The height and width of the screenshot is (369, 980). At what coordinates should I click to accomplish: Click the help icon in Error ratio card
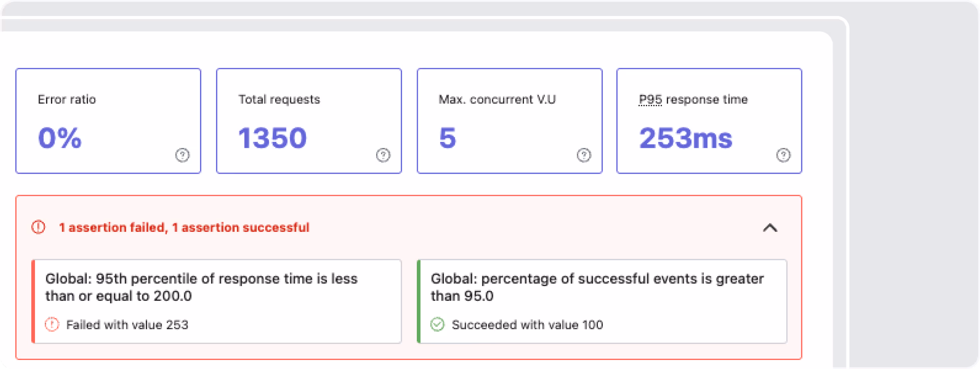click(182, 155)
